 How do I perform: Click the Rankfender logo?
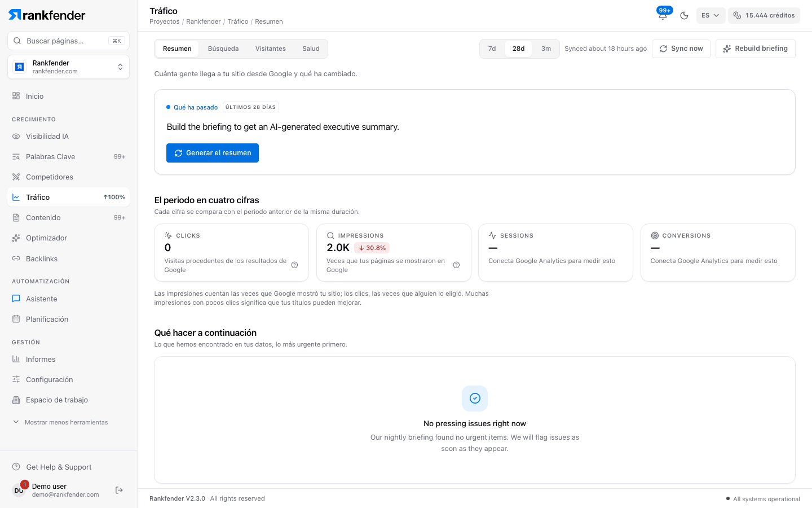pos(47,15)
